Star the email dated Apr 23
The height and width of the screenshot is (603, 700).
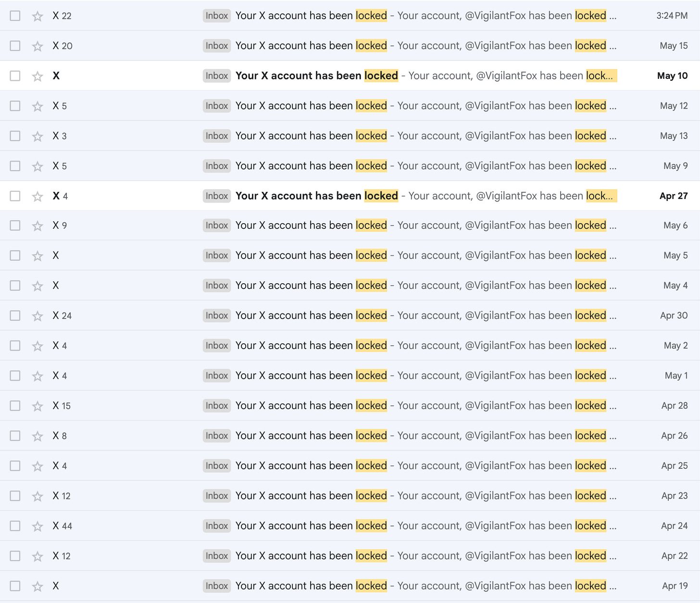coord(37,496)
